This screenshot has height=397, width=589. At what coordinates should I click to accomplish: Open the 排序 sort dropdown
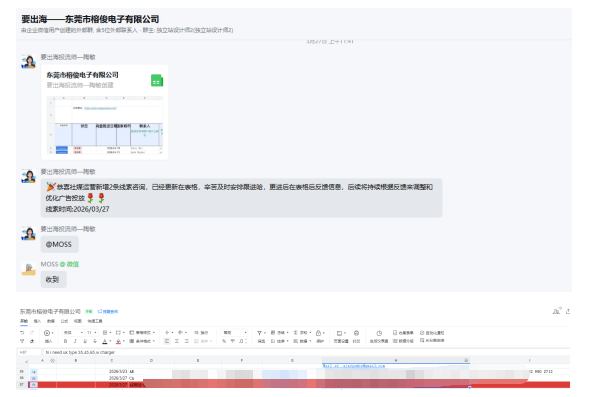[279, 341]
